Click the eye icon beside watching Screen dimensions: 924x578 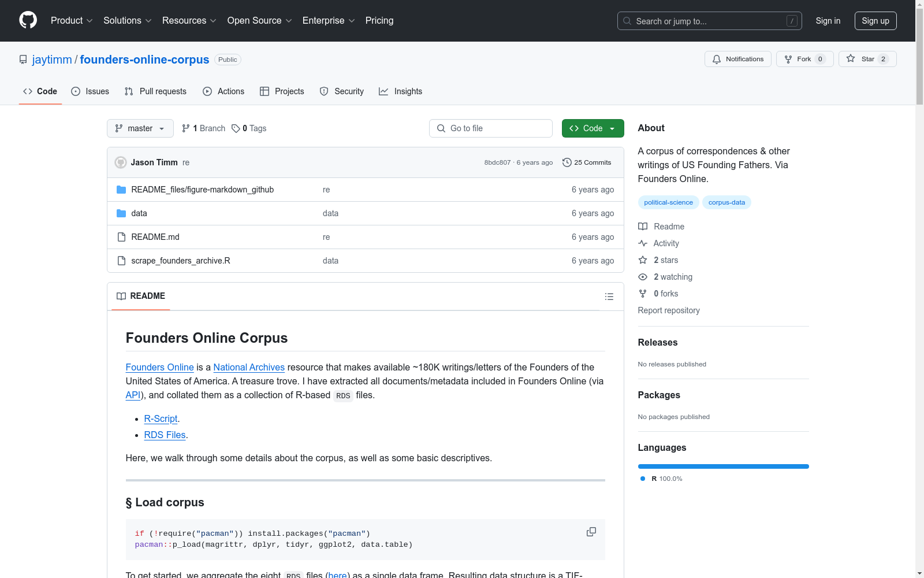pyautogui.click(x=643, y=277)
